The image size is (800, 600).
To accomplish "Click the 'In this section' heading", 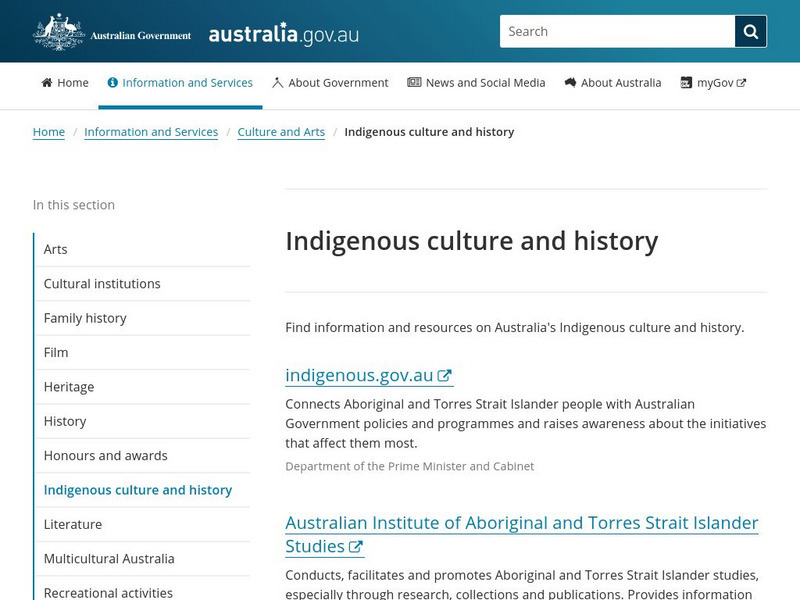I will [73, 205].
